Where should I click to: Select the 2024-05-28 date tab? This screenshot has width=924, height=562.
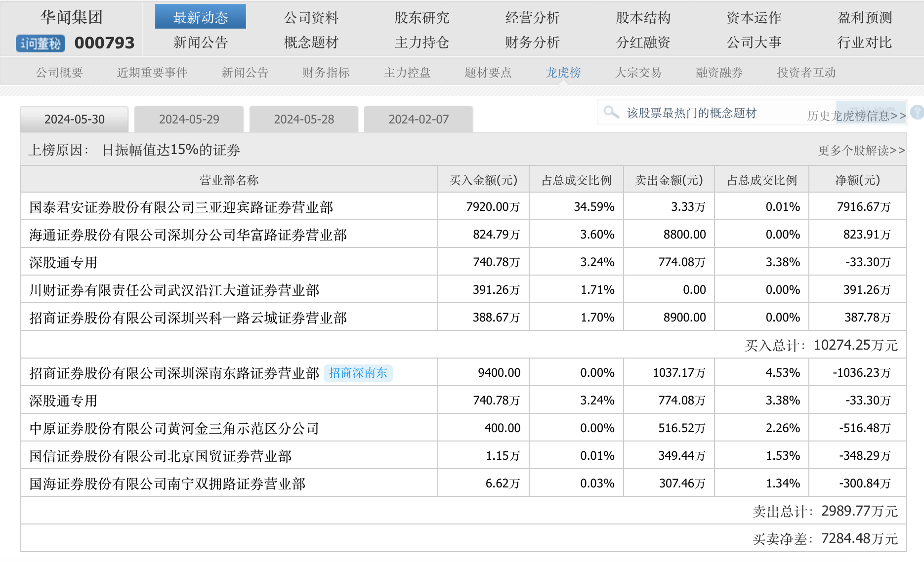(304, 120)
